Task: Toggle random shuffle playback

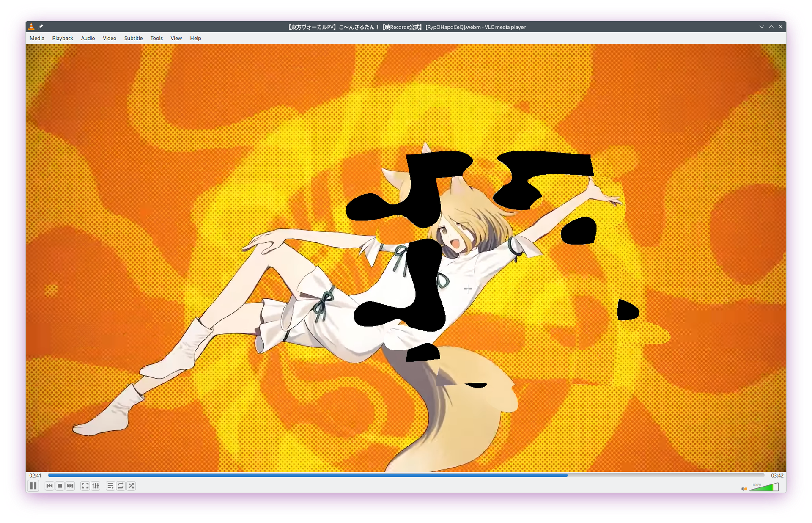Action: 131,486
